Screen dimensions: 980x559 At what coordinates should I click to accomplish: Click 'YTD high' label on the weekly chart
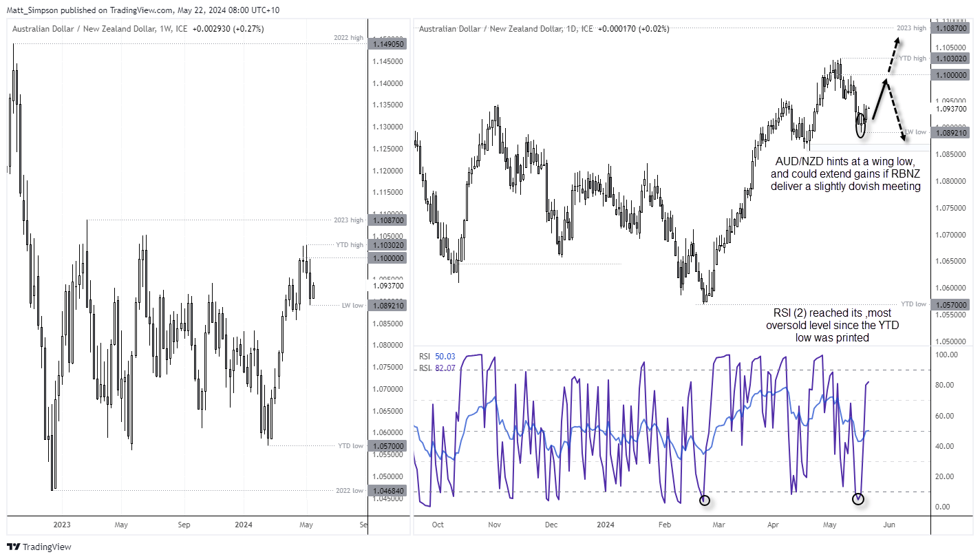point(350,245)
